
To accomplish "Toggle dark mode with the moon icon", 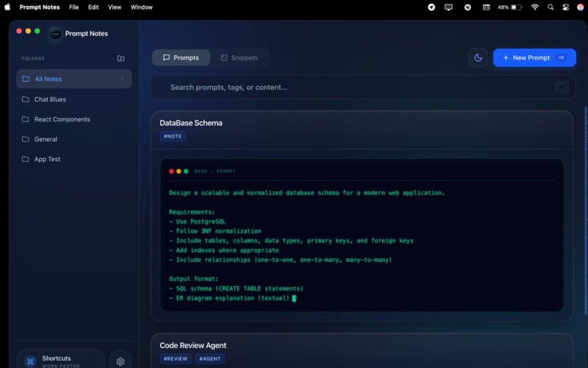I will point(478,57).
